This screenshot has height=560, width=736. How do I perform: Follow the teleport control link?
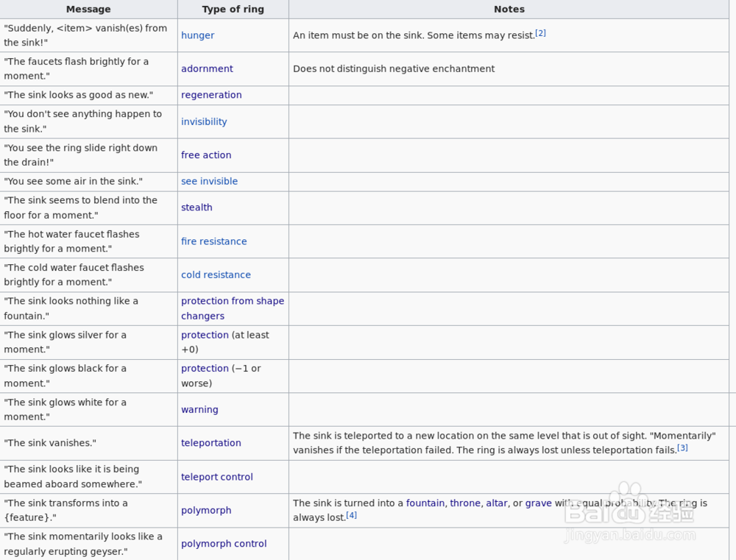click(x=217, y=477)
